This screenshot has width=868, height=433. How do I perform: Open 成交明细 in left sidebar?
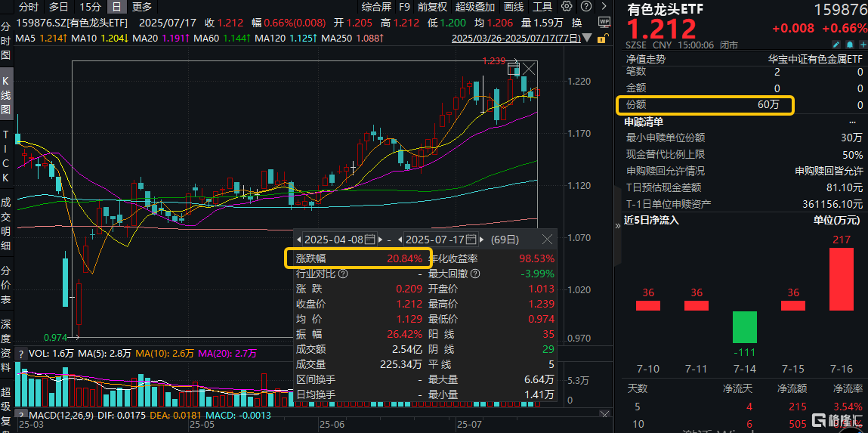[5, 224]
